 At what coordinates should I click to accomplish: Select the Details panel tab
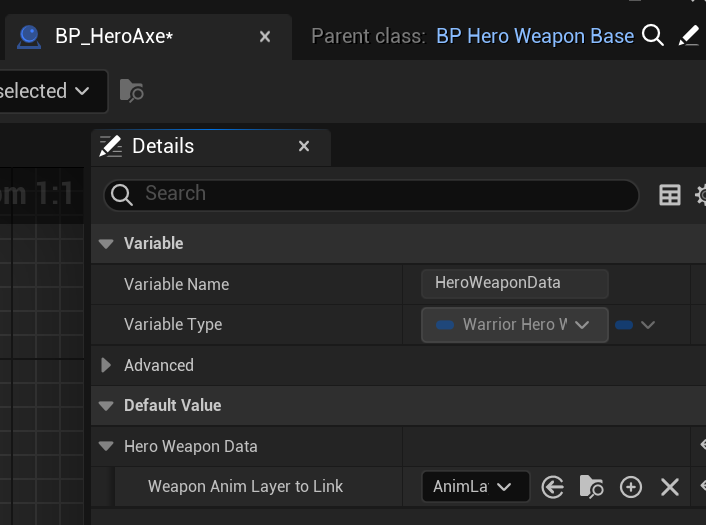pos(163,146)
